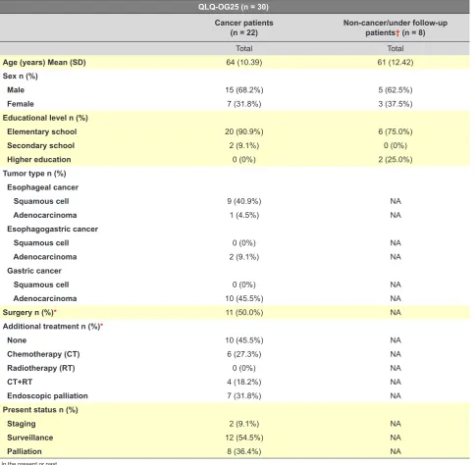This screenshot has width=476, height=465.
Task: Click the Radiotherapy (RT) row label
Action: pyautogui.click(x=41, y=368)
